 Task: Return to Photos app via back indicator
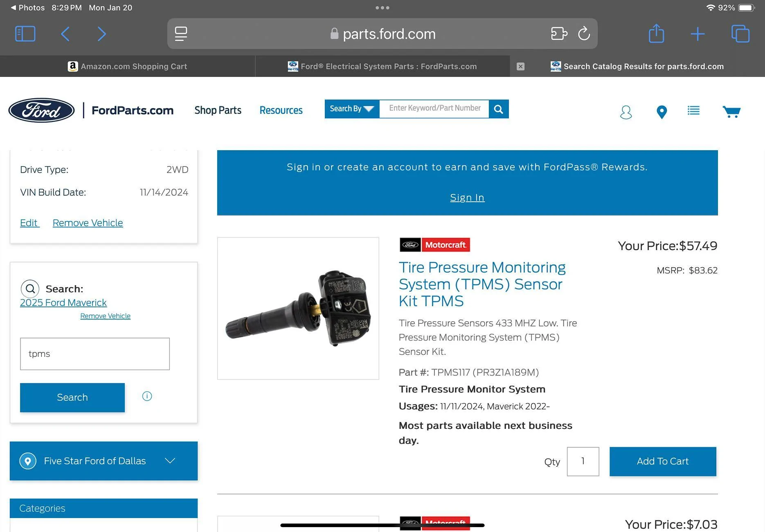(x=27, y=8)
